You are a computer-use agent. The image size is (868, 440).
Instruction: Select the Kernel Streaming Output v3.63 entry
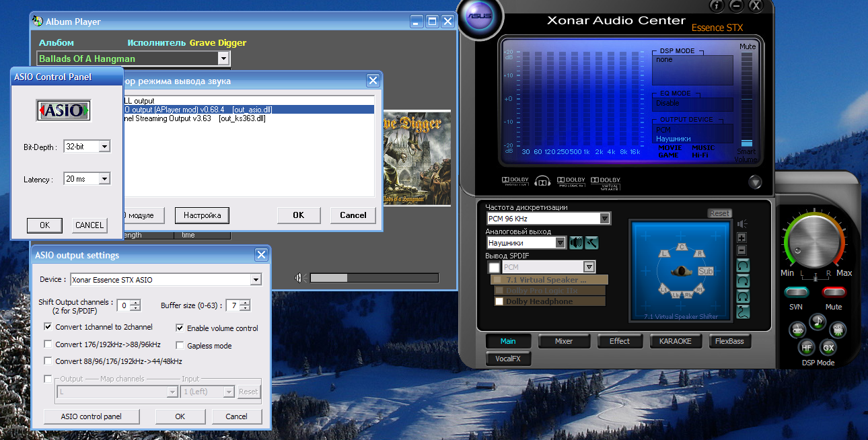pyautogui.click(x=248, y=118)
